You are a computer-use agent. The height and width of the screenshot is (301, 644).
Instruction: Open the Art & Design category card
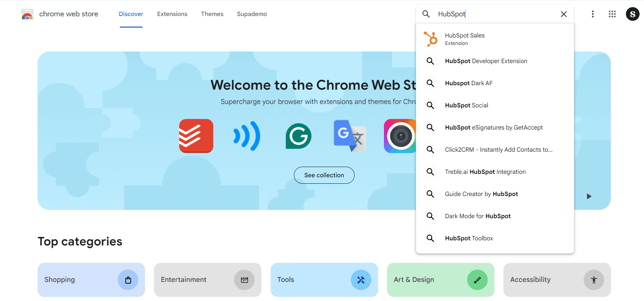(441, 280)
